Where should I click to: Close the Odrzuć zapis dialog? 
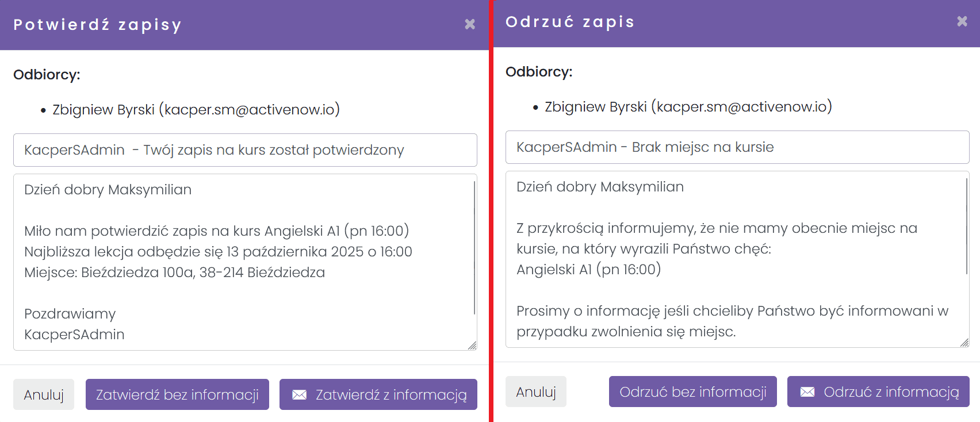(962, 21)
